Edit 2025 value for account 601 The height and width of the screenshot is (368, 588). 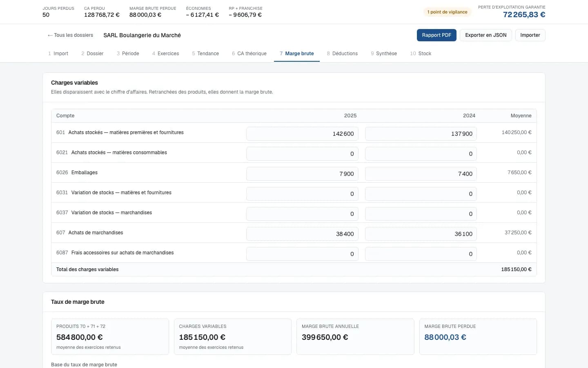(302, 134)
